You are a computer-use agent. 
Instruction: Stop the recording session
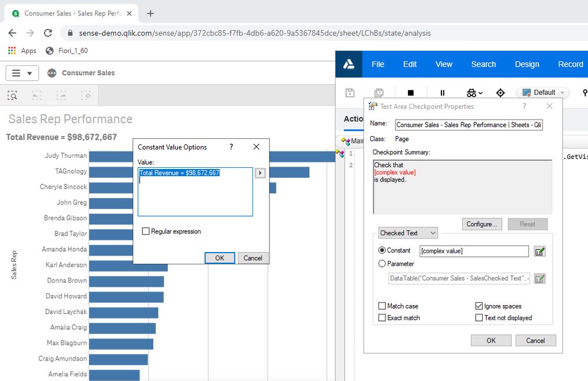click(x=411, y=92)
